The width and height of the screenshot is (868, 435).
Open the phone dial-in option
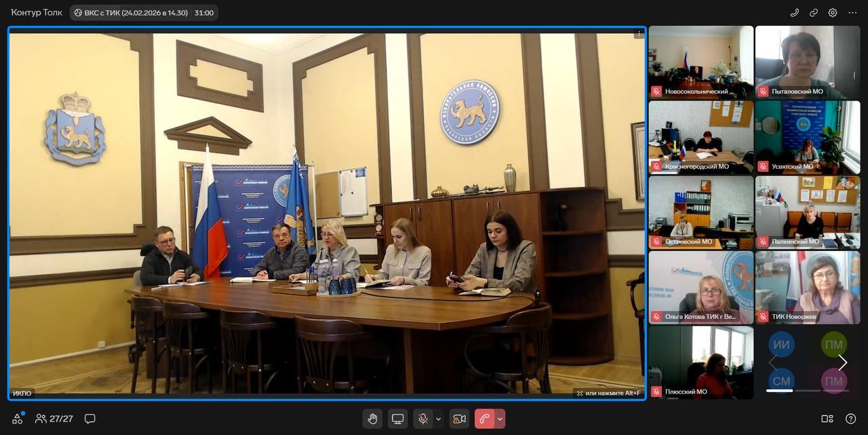pos(795,12)
